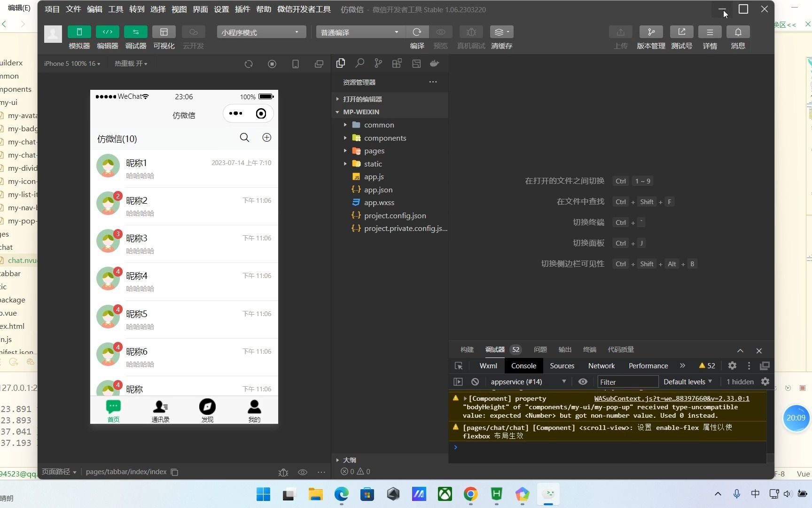Open devtools settings gear icon
The width and height of the screenshot is (812, 508).
732,366
